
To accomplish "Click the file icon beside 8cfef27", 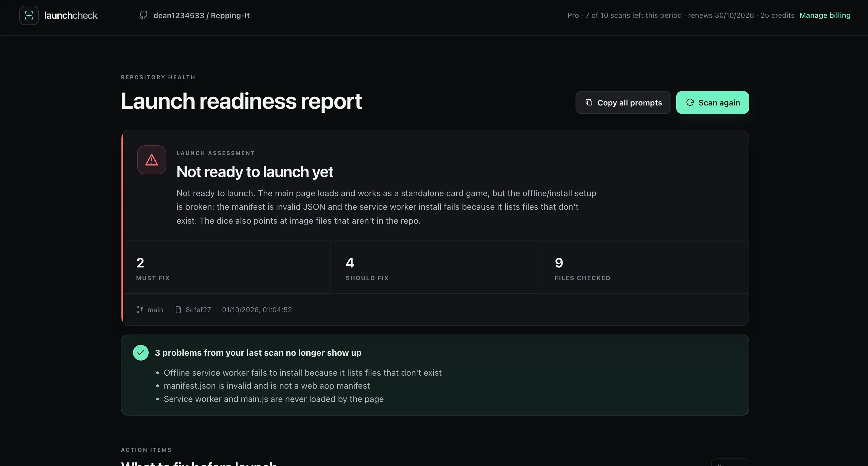I will tap(178, 310).
